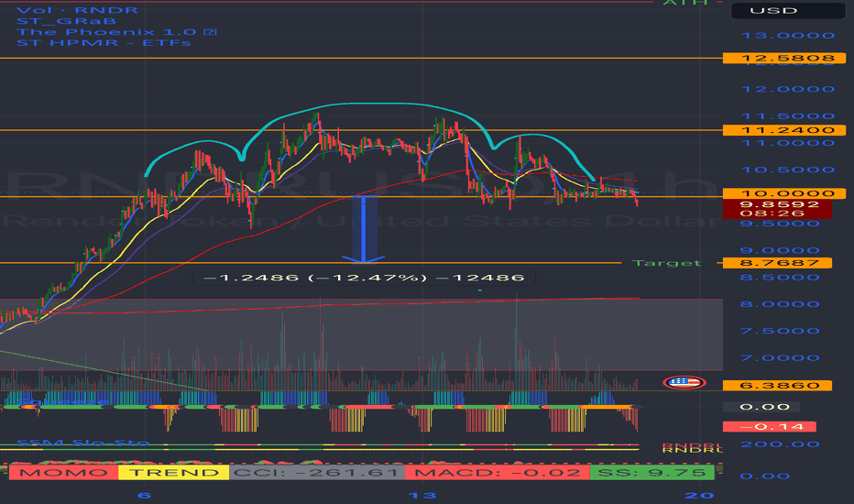This screenshot has height=504, width=854.
Task: Select The Phoenix 1.0 indicator label
Action: coord(106,31)
